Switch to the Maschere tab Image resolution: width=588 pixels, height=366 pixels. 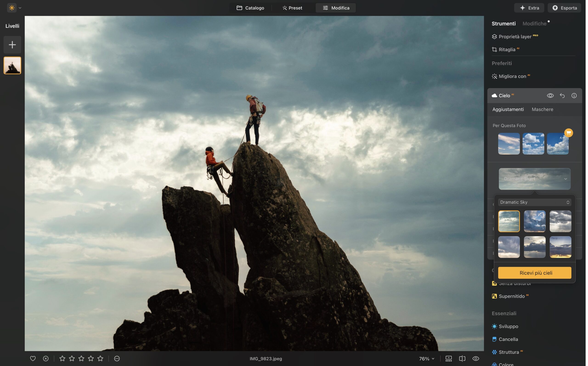pyautogui.click(x=542, y=110)
